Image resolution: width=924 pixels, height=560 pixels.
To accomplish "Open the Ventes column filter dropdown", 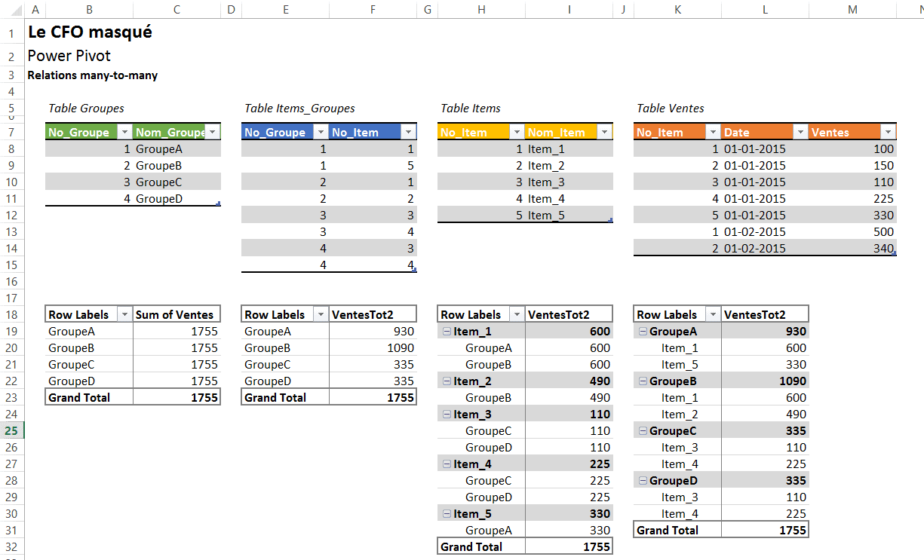I will [x=888, y=133].
